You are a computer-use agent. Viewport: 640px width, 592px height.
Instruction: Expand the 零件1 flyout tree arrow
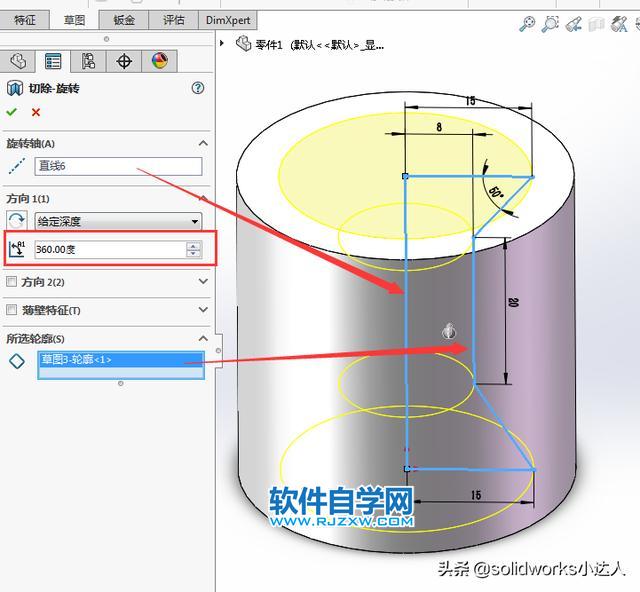point(222,43)
